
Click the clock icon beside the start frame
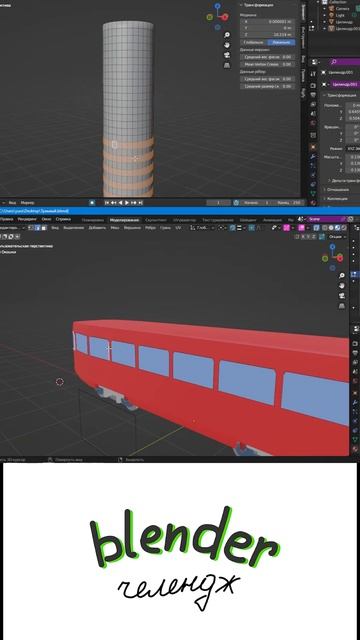[x=236, y=202]
